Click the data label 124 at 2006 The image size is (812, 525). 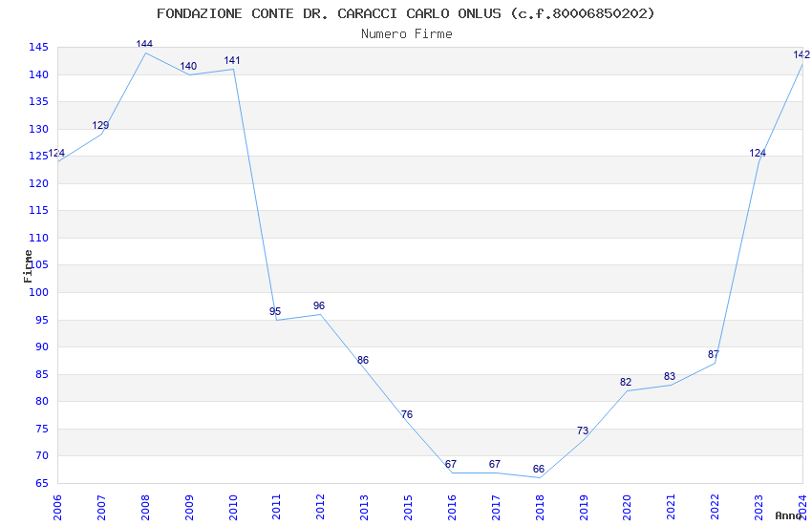[x=56, y=153]
